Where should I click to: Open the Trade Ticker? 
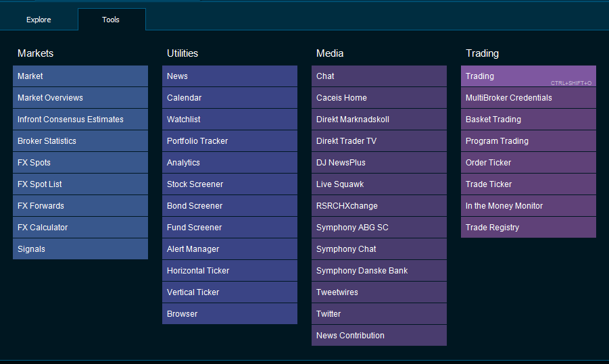[x=528, y=184]
